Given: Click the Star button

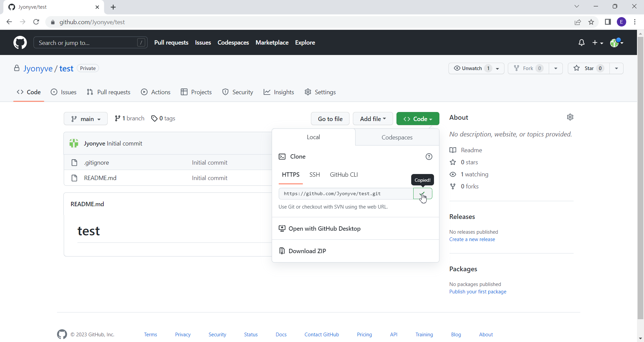Looking at the screenshot, I should pos(589,68).
